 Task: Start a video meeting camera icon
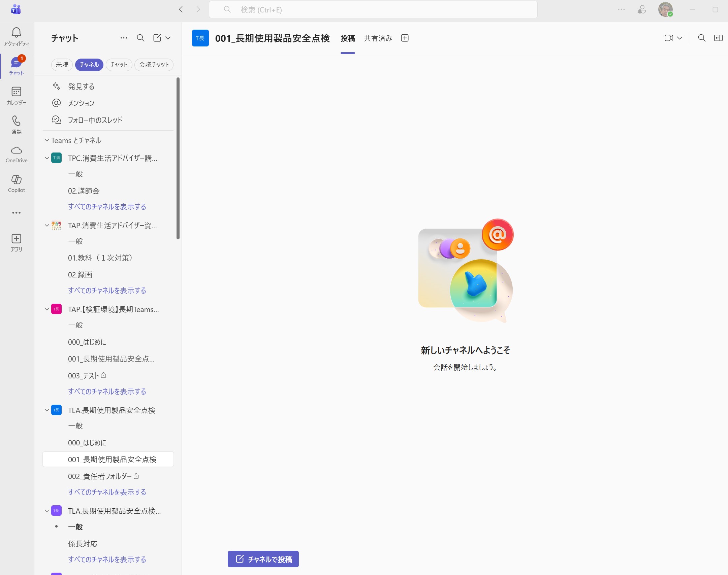(669, 38)
